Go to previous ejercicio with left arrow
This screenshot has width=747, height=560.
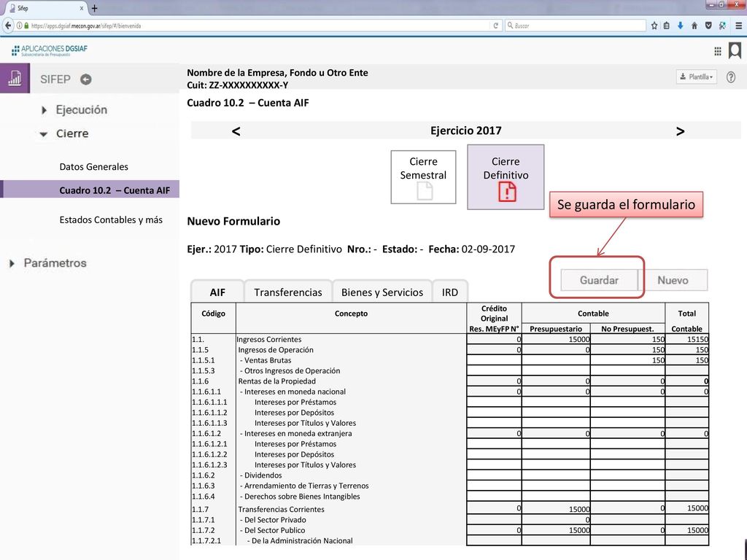click(x=236, y=131)
